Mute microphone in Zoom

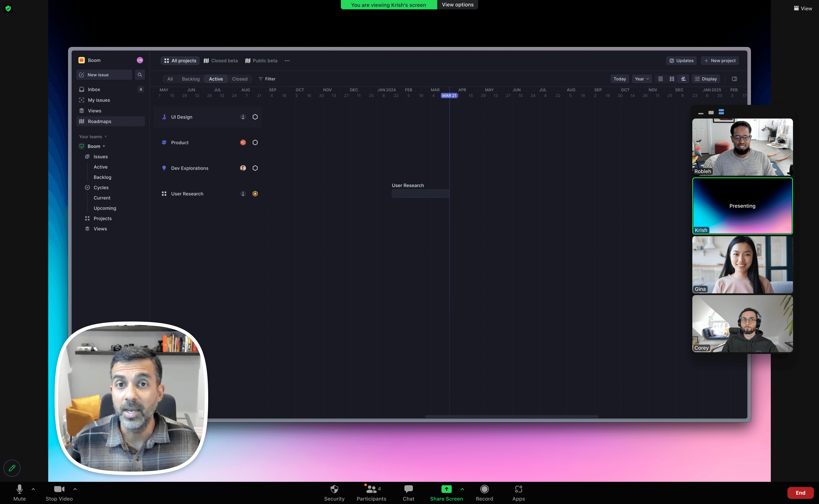point(19,493)
